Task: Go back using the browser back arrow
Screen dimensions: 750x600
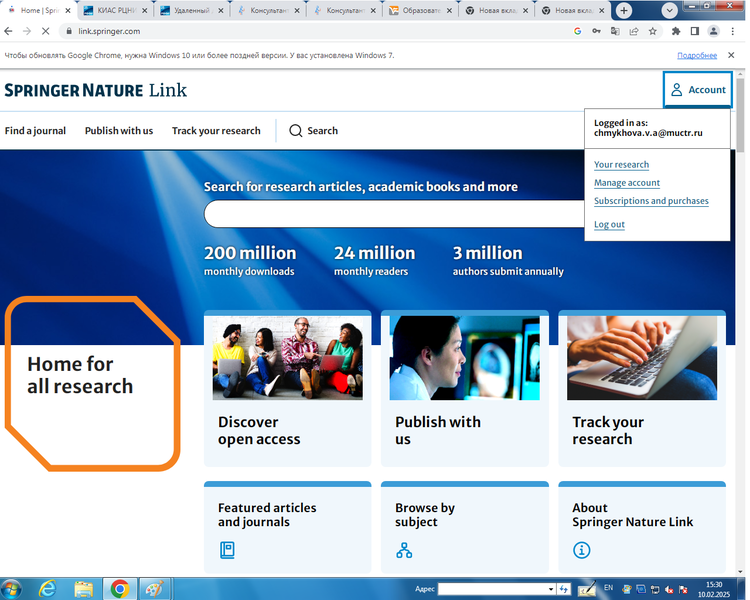Action: 8,31
